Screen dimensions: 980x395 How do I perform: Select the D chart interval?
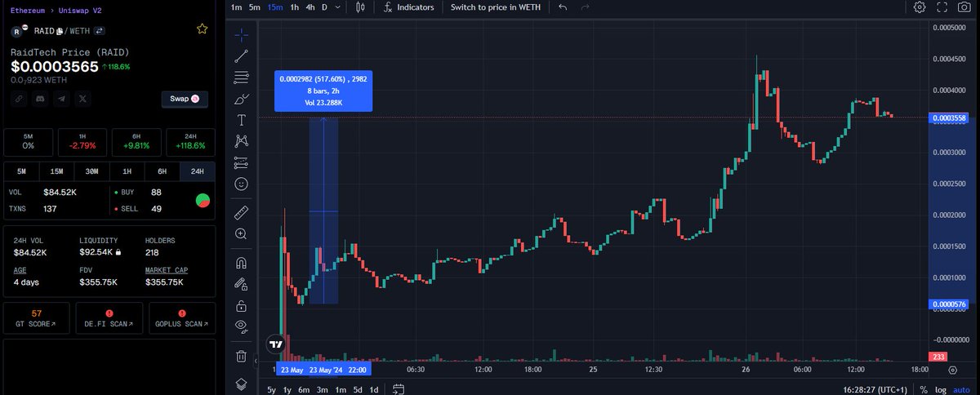coord(324,7)
